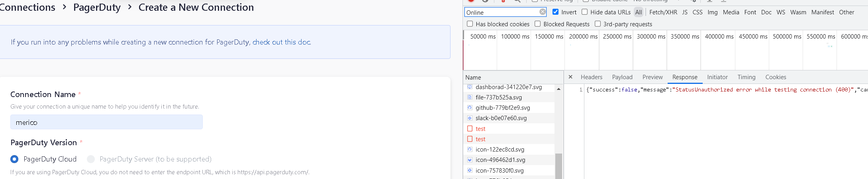Select PagerDuty Cloud radio option
The image size is (868, 179).
click(x=14, y=159)
